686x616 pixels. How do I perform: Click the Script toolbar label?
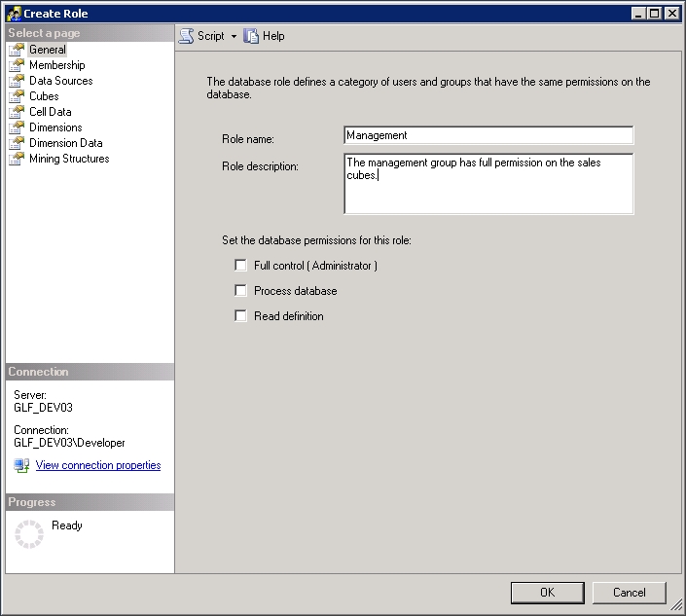pyautogui.click(x=211, y=36)
